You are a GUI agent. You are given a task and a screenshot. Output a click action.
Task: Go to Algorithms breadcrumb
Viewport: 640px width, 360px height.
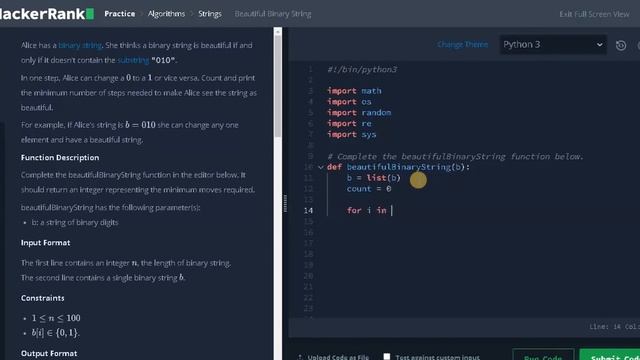coord(166,14)
